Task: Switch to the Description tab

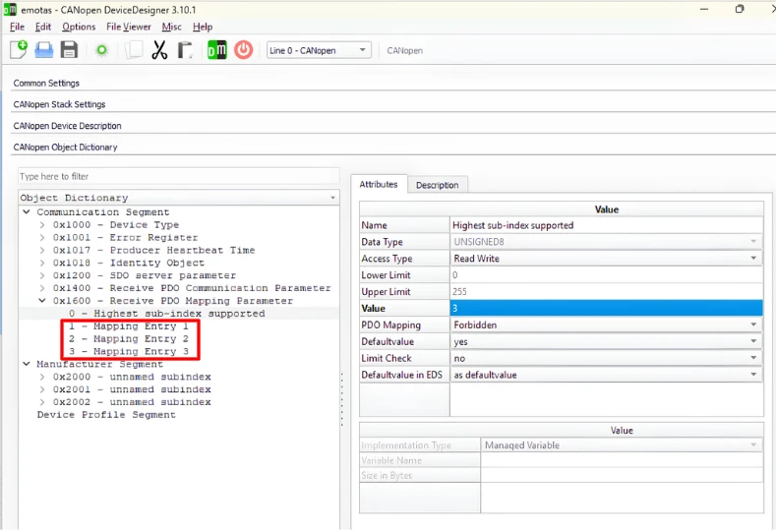Action: (437, 185)
